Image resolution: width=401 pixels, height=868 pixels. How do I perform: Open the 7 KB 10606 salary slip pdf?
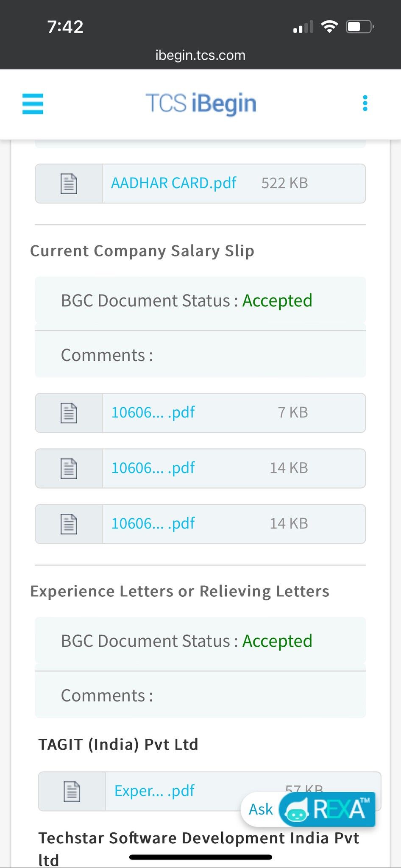point(153,412)
